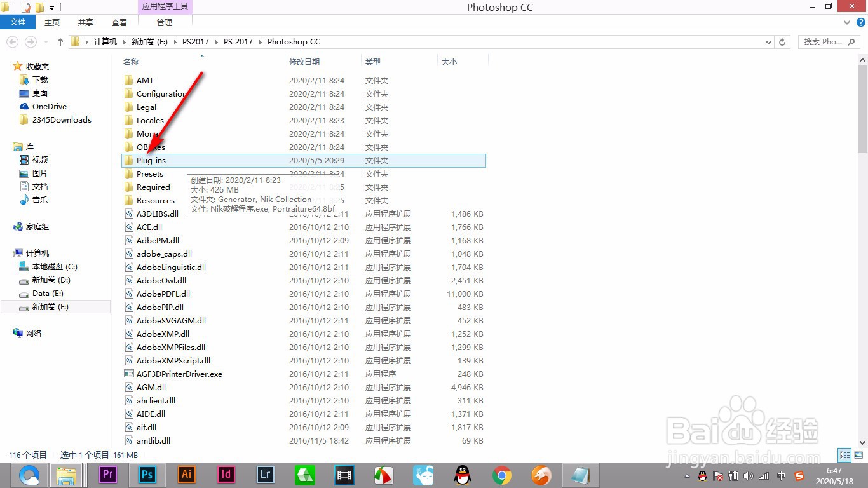Click PS 2017 in the address breadcrumb

click(238, 42)
